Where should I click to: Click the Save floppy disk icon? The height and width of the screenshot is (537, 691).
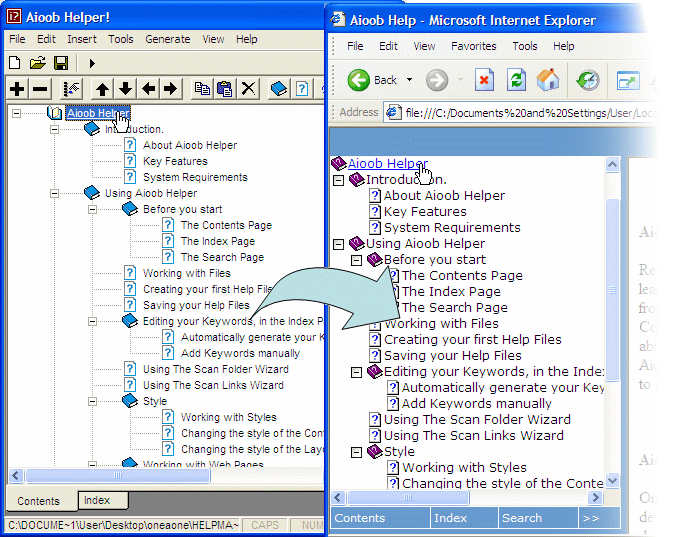[x=61, y=63]
